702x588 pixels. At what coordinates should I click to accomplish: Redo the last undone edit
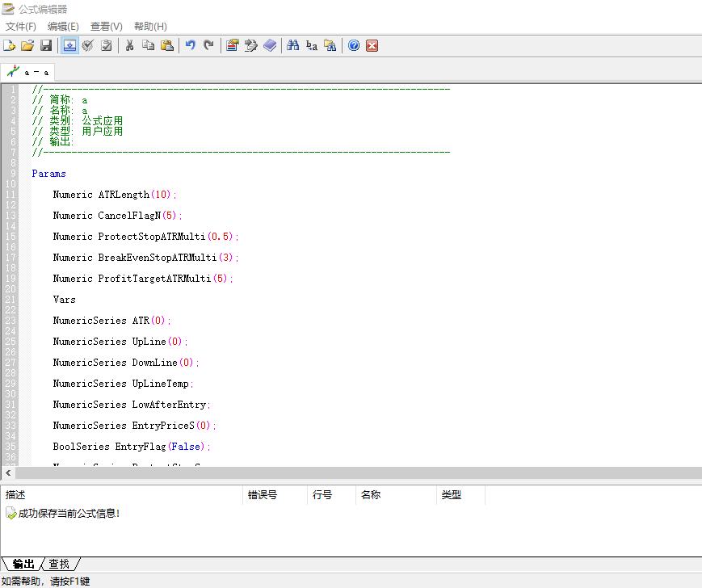click(x=209, y=46)
